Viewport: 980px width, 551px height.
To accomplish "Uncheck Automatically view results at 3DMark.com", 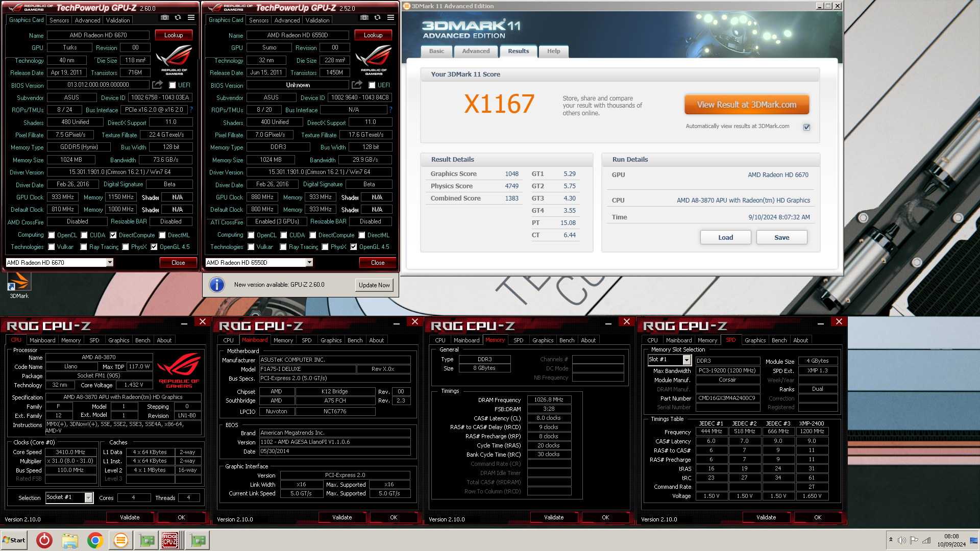I will pyautogui.click(x=807, y=127).
